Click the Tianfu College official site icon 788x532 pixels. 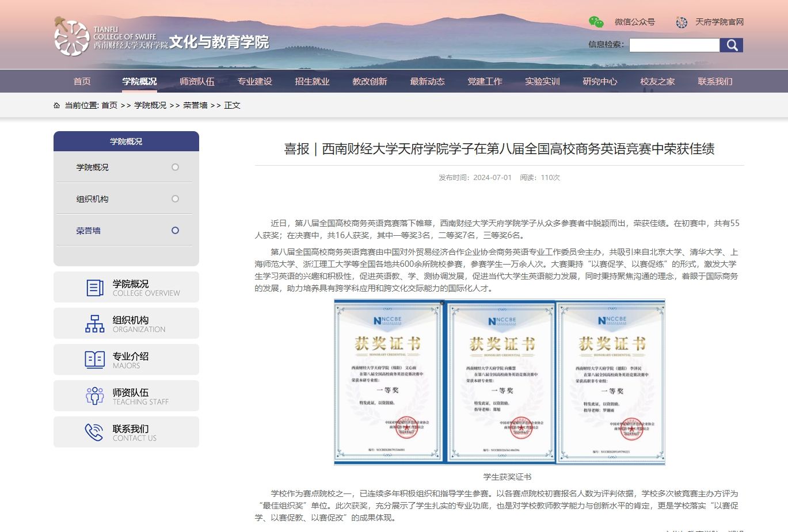click(682, 22)
